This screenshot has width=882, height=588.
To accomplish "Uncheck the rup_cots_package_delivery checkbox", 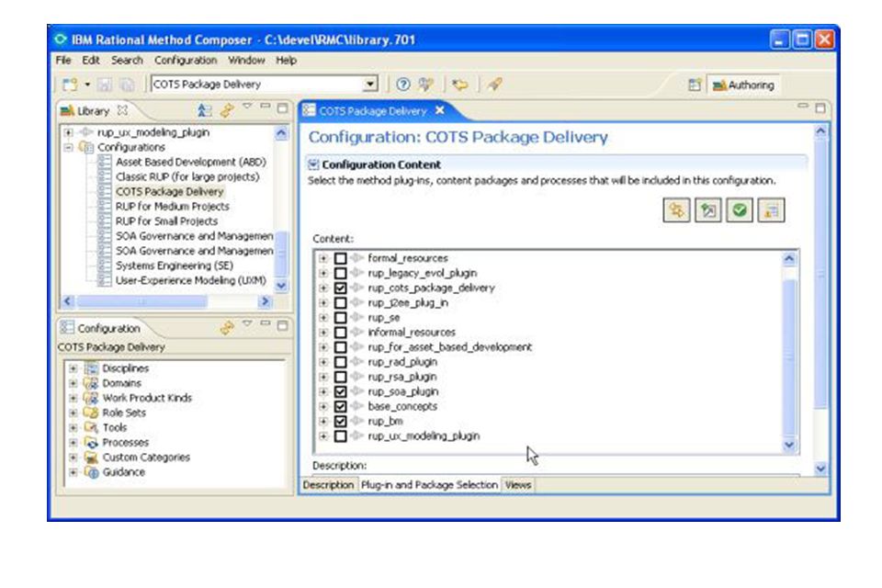I will pos(340,288).
